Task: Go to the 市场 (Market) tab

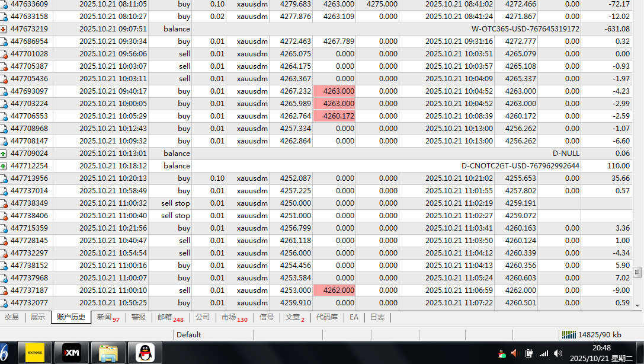Action: pos(234,317)
